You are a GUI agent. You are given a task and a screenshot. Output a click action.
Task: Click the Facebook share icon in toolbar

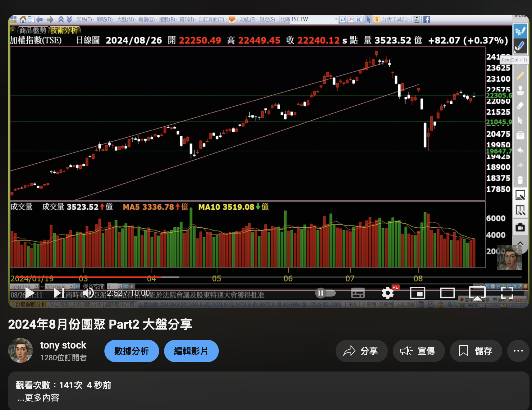click(426, 19)
